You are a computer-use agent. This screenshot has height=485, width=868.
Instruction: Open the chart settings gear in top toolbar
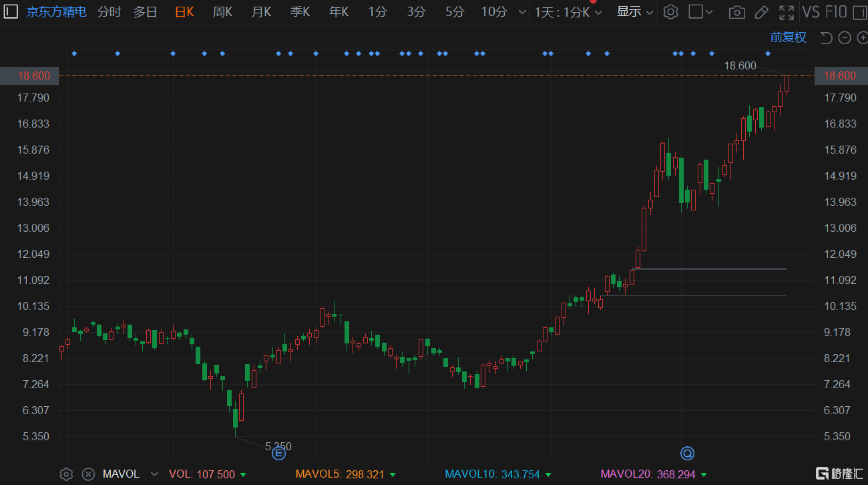671,12
